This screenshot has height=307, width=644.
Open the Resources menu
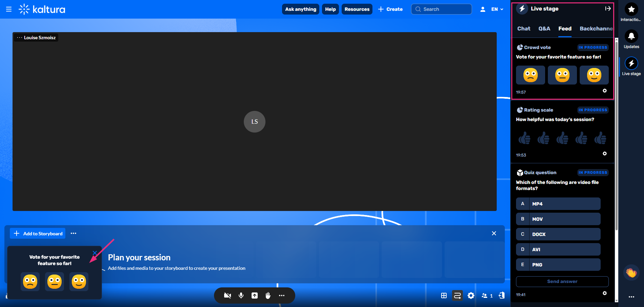[x=357, y=9]
